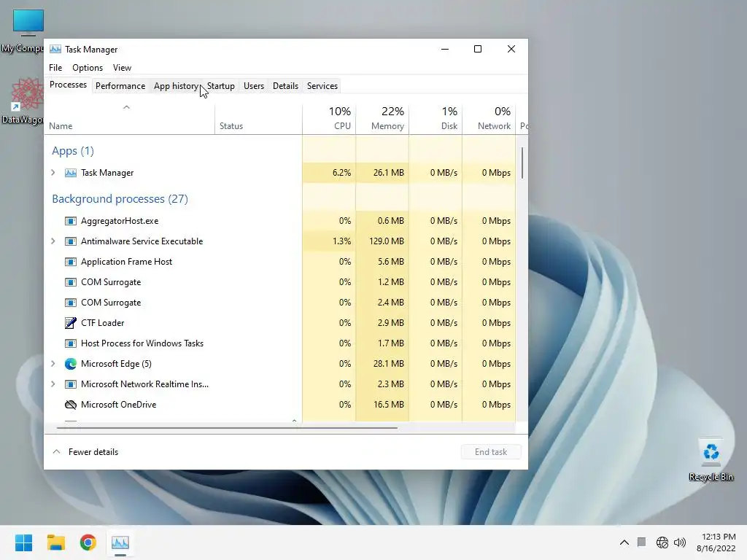Click the gray square tray icon

click(x=642, y=542)
